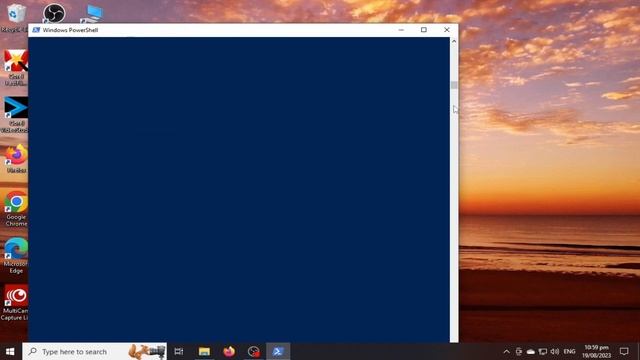Click the Meet Now tray icon
This screenshot has width=640, height=360.
pos(519,351)
